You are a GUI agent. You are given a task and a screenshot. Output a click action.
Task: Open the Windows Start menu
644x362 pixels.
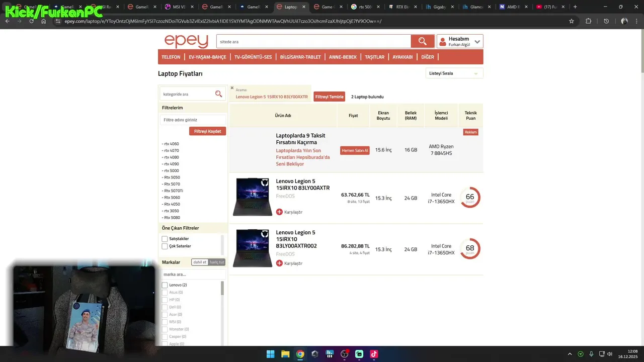[270, 354]
